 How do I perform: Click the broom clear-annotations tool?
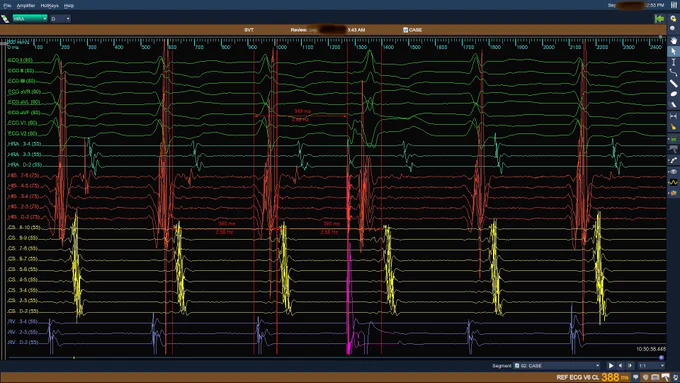click(x=673, y=127)
